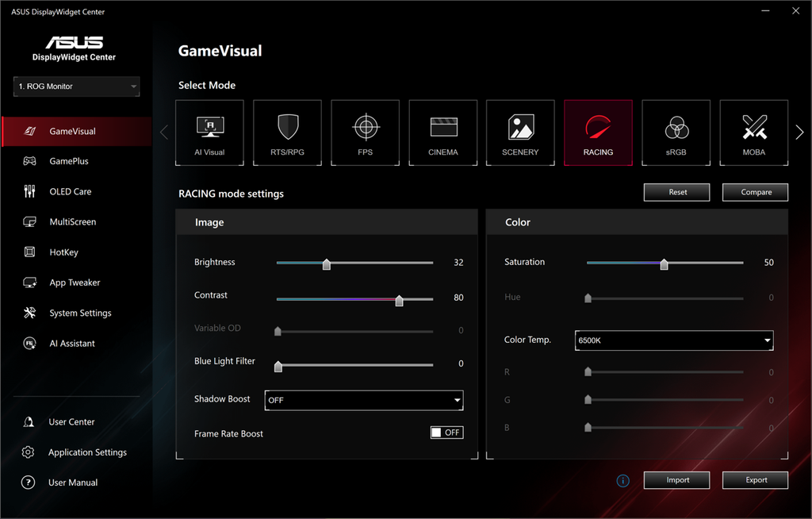Navigate to MultiScreen
Screen dimensions: 812x519
click(x=73, y=222)
